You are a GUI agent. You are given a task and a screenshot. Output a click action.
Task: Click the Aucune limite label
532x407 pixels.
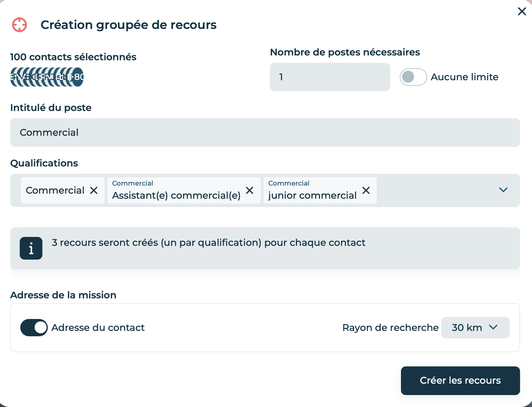[x=465, y=77]
